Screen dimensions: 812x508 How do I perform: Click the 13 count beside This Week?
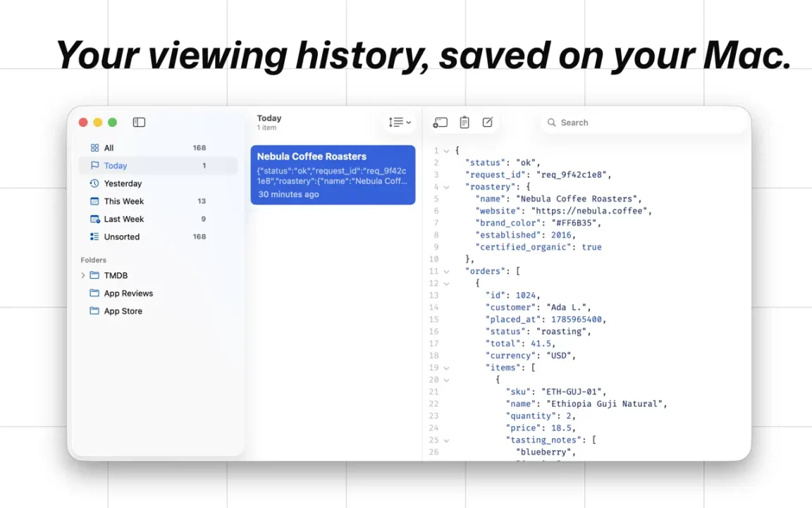202,201
